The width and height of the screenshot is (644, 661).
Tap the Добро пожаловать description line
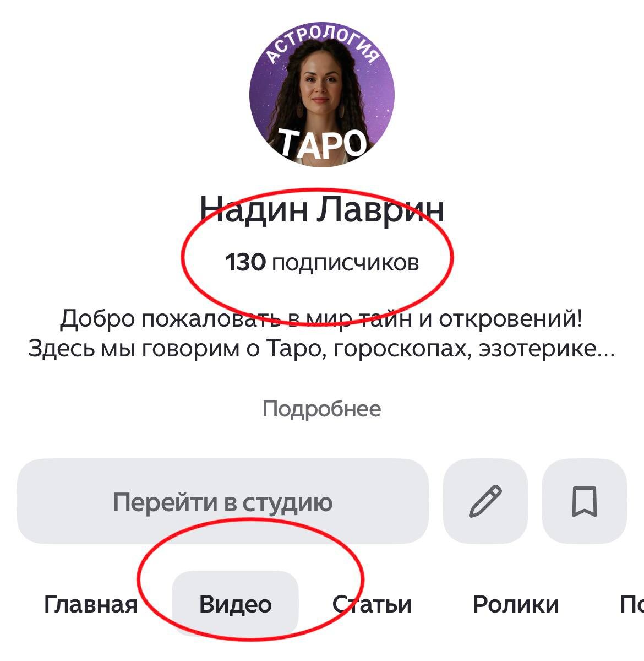tap(321, 318)
